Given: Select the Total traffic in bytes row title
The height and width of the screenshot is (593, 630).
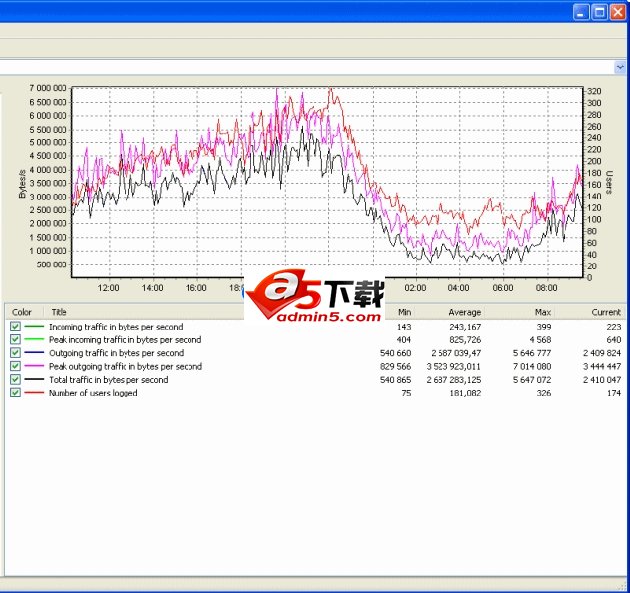Looking at the screenshot, I should coord(108,380).
